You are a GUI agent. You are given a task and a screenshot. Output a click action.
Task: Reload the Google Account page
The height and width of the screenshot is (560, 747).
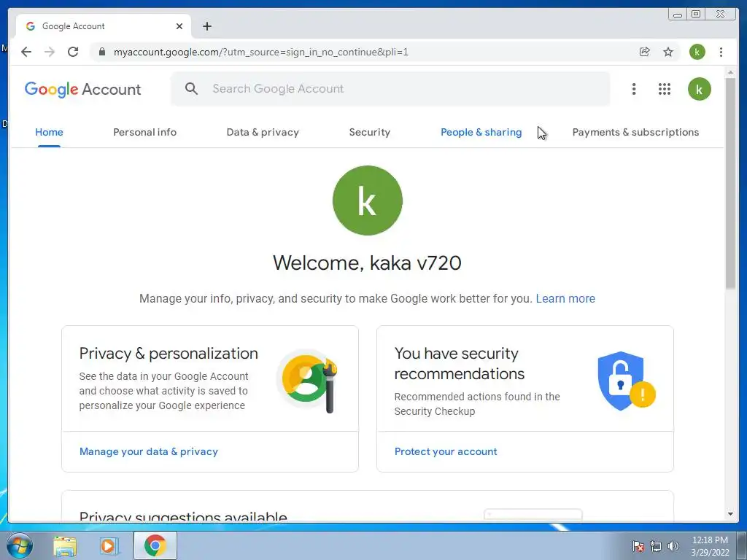(73, 52)
